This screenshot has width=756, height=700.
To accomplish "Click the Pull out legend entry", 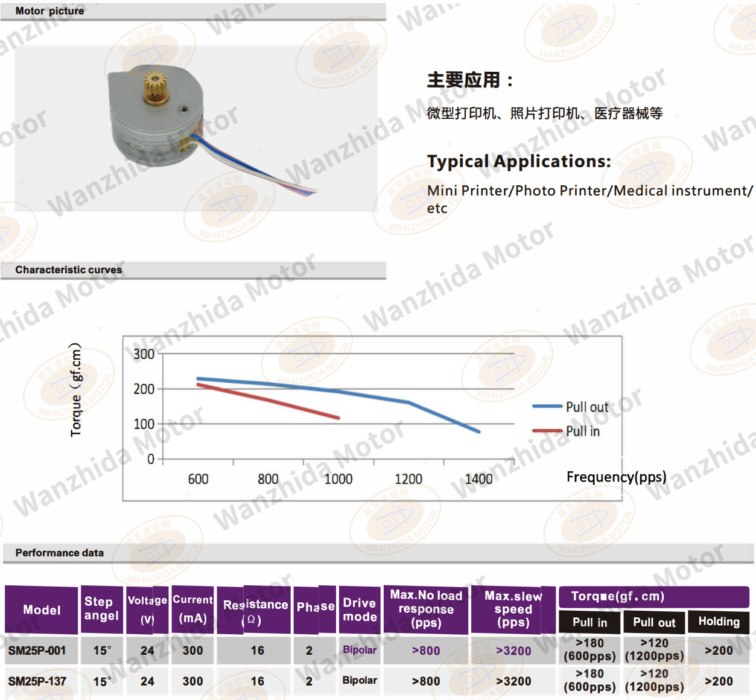I will pyautogui.click(x=570, y=407).
